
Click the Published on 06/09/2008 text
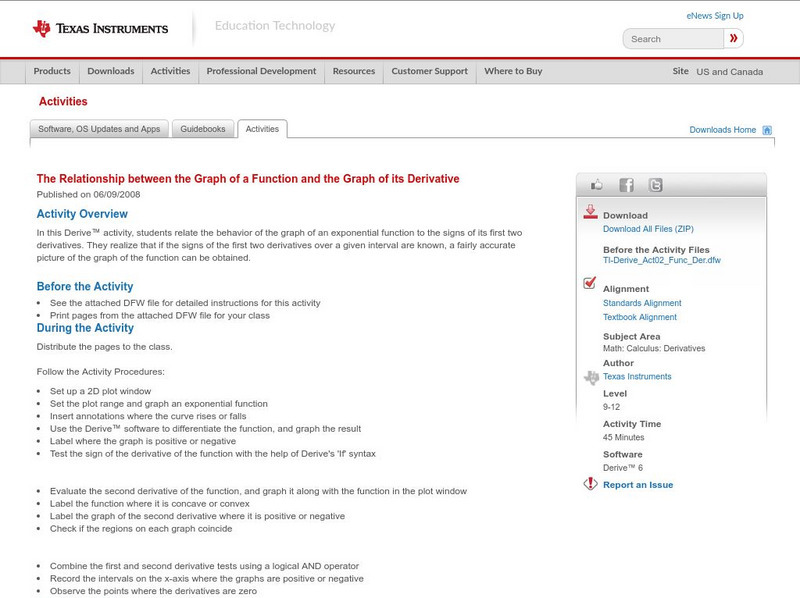[88, 194]
